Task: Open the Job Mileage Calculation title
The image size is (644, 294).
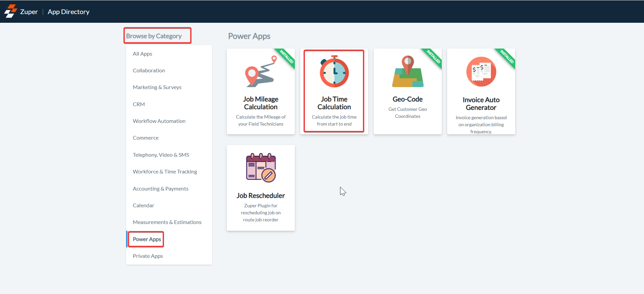Action: pyautogui.click(x=261, y=103)
